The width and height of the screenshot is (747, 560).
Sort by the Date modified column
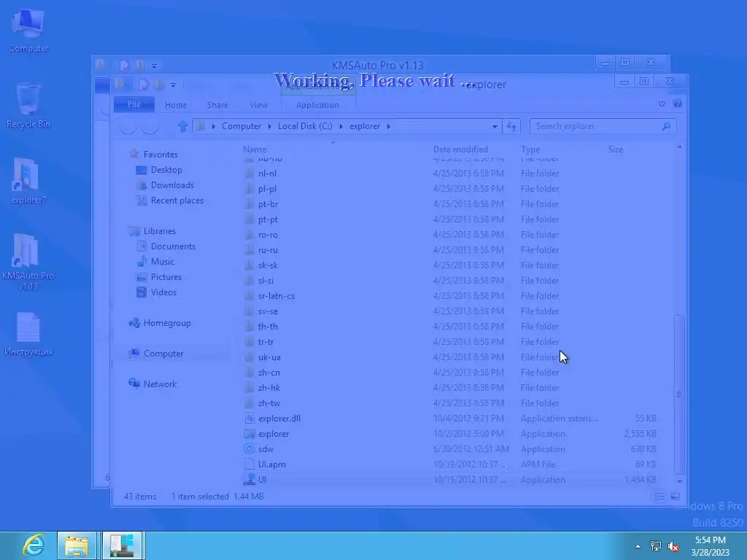(460, 149)
